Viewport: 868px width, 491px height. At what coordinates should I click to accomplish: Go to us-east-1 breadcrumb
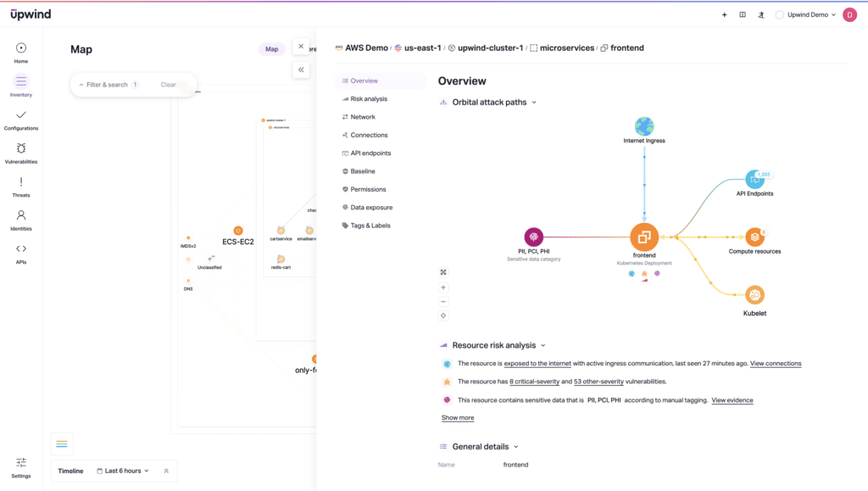click(x=422, y=48)
